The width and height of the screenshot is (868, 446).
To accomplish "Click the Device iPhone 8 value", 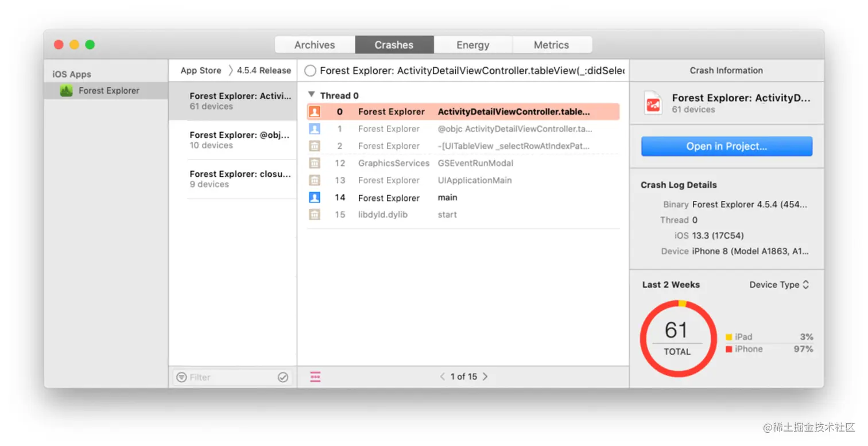I will point(750,251).
